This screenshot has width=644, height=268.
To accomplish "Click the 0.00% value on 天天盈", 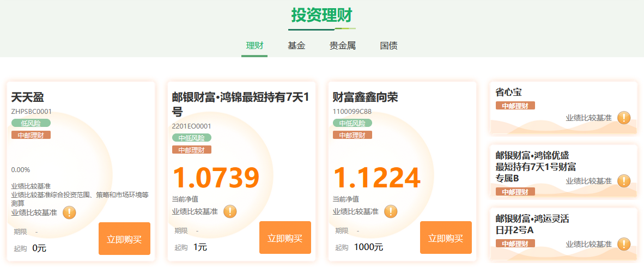I will (21, 170).
